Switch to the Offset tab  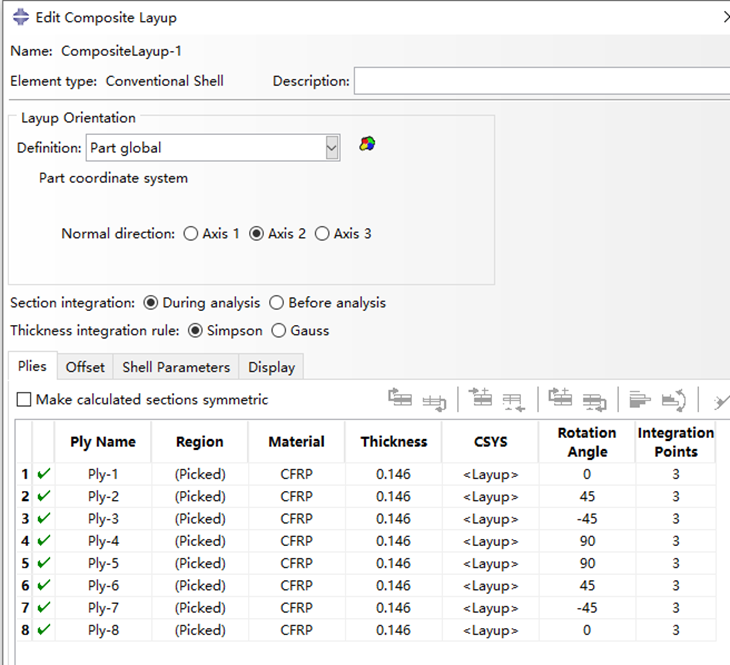[85, 367]
